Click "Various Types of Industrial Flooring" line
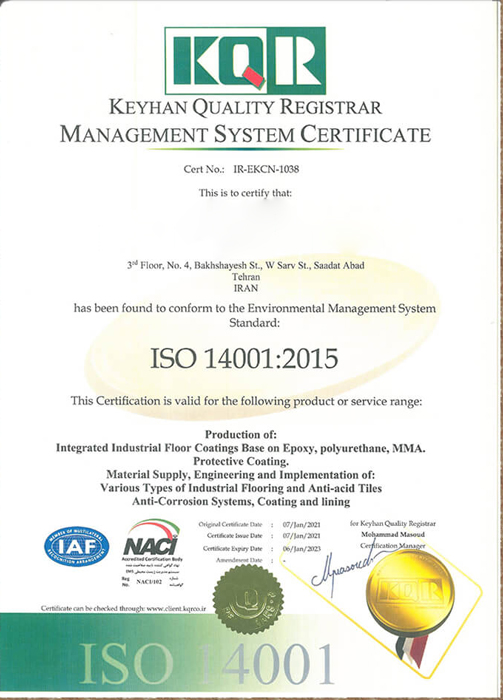Viewport: 503px width, 700px height. (x=241, y=488)
